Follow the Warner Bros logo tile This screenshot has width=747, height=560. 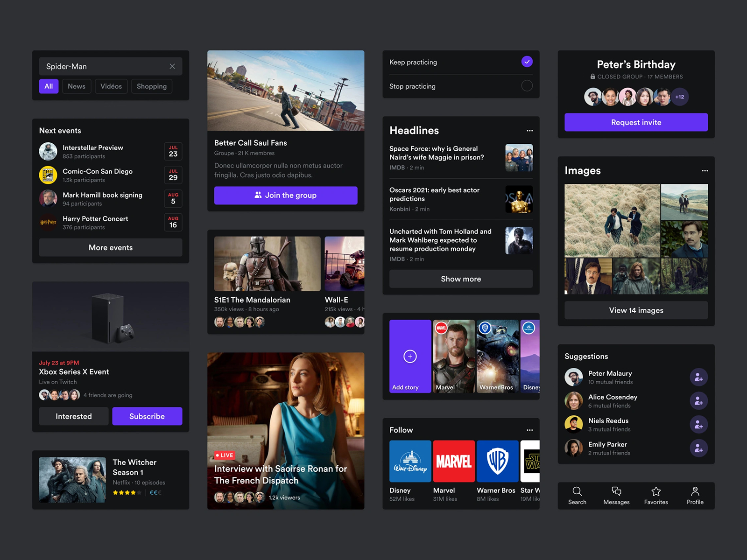[498, 461]
